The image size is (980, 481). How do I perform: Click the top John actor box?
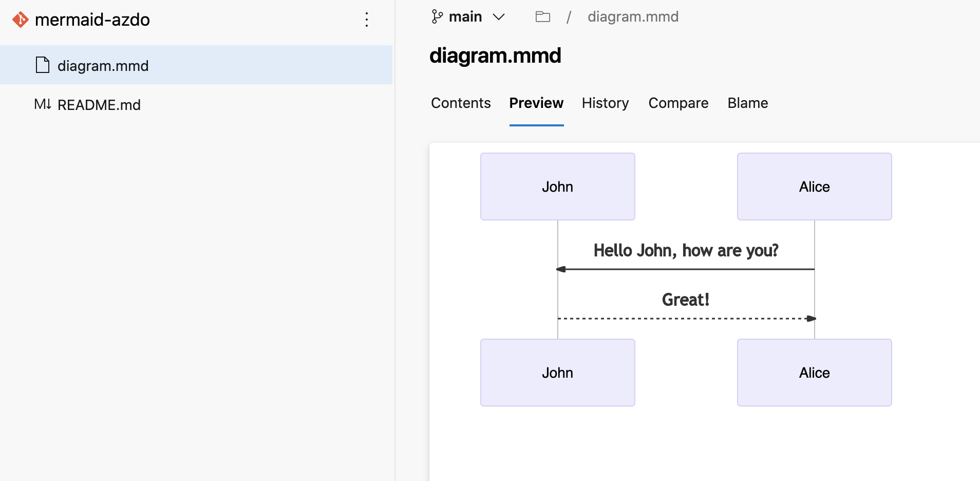point(557,187)
